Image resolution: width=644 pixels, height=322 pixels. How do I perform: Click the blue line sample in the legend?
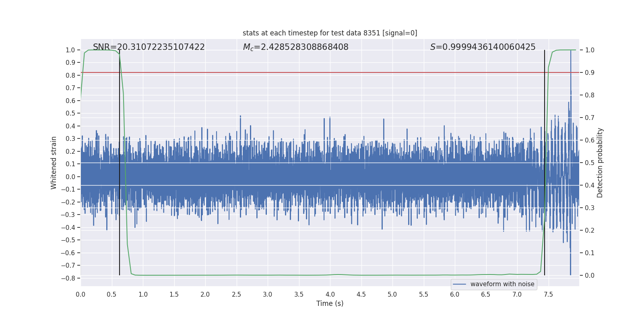click(x=459, y=284)
